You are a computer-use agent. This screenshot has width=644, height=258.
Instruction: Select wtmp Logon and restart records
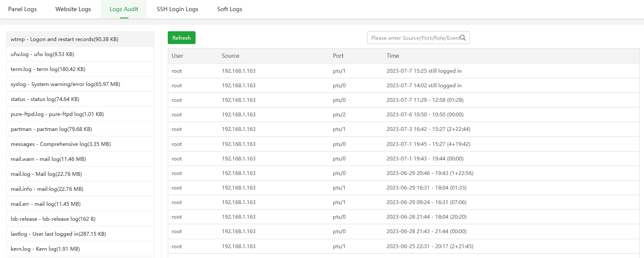click(x=64, y=39)
